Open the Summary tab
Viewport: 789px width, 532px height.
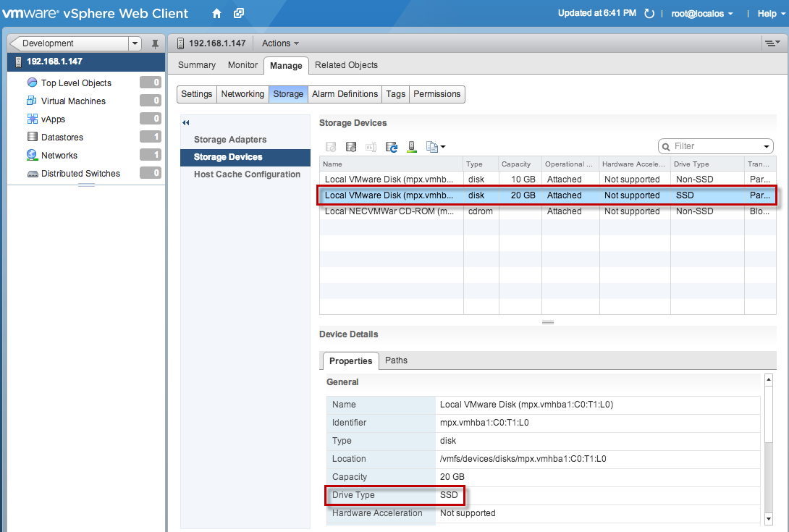[197, 65]
